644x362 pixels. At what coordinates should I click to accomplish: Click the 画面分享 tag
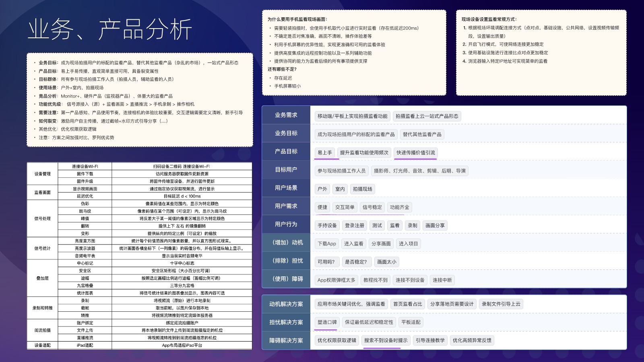coord(435,226)
